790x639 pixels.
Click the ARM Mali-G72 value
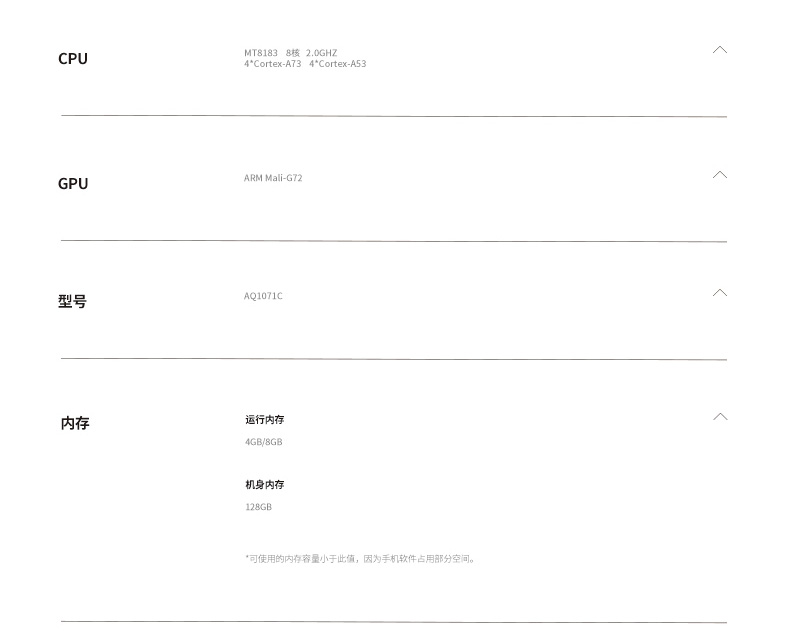(x=273, y=178)
